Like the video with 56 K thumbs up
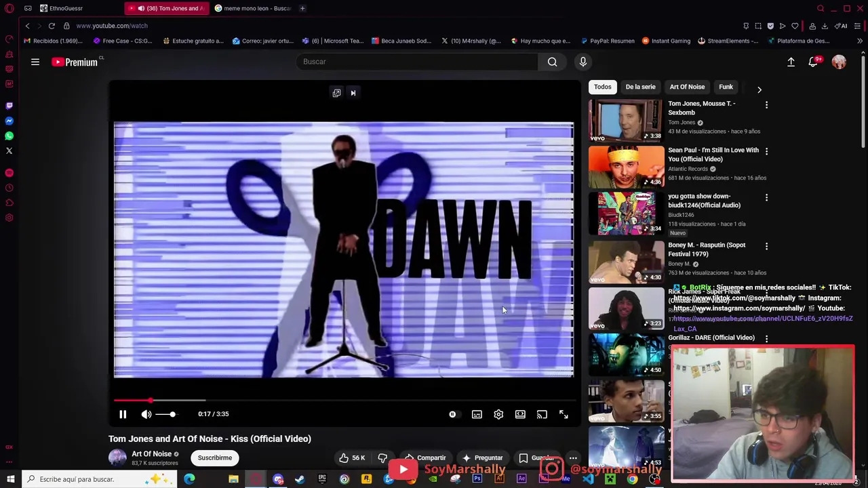The width and height of the screenshot is (868, 488). point(352,457)
